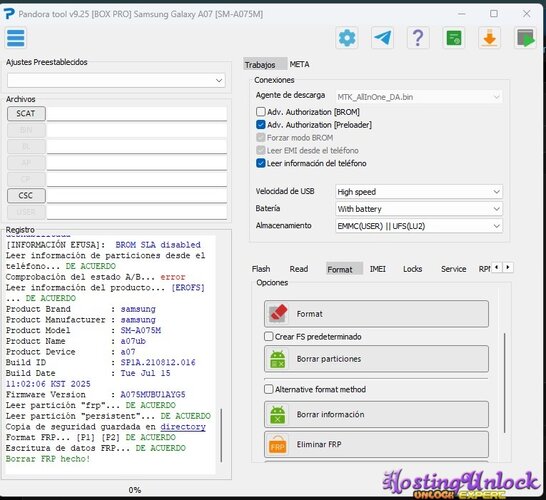Click the red eraser Format button

tap(376, 314)
